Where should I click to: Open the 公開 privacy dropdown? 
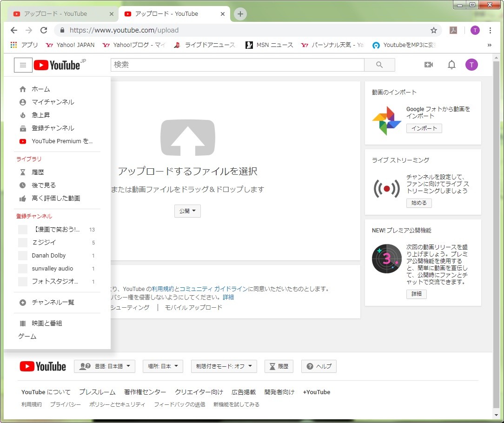point(188,211)
